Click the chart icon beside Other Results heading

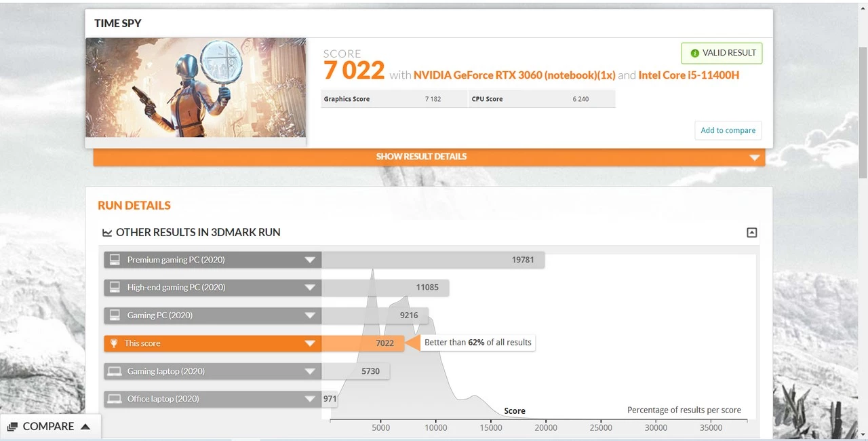click(x=107, y=233)
